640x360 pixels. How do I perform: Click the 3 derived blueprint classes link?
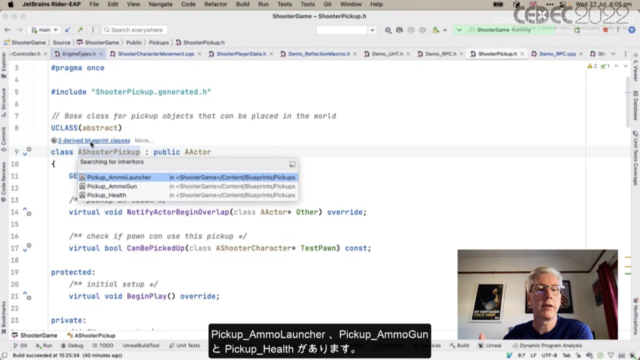[x=94, y=140]
